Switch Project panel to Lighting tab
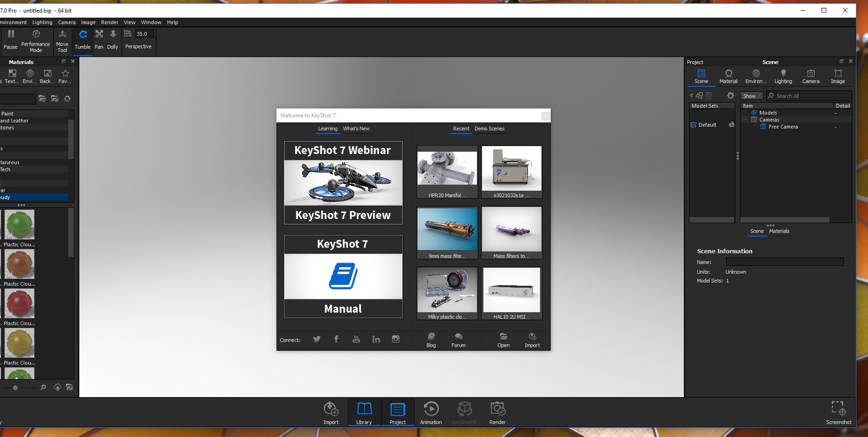Screen dimensions: 868x437 pos(783,77)
